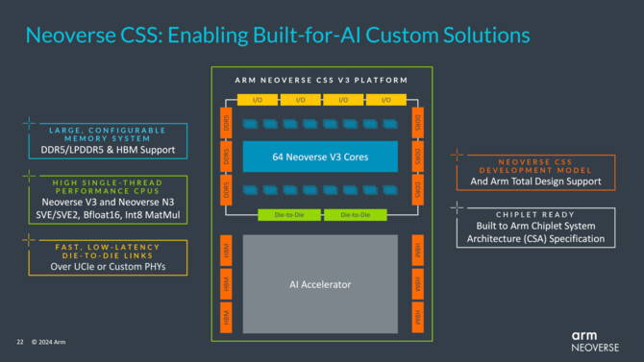Click the plus icon beside Fast Low-Latency Die-to-Die Links
This screenshot has width=644, height=362.
[29, 240]
